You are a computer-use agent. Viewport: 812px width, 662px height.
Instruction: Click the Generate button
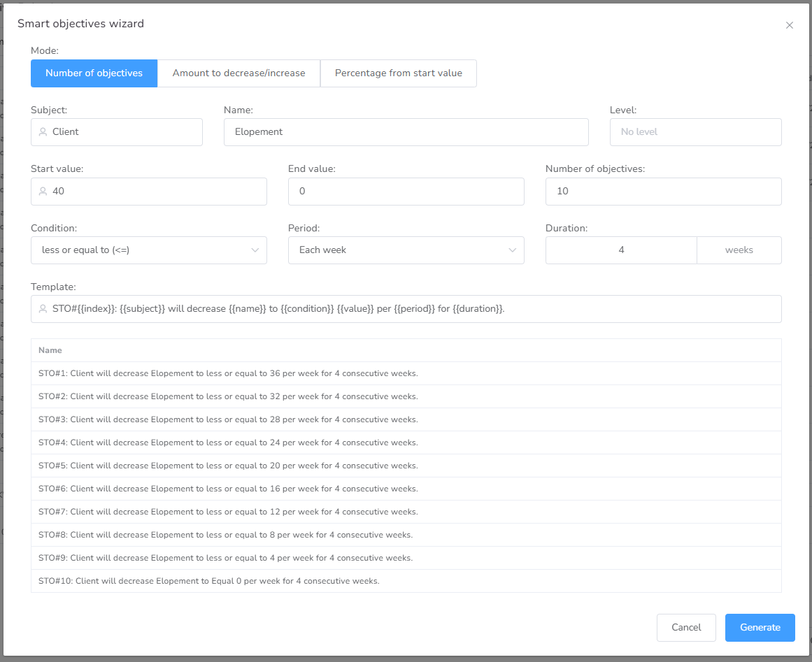[x=760, y=628]
